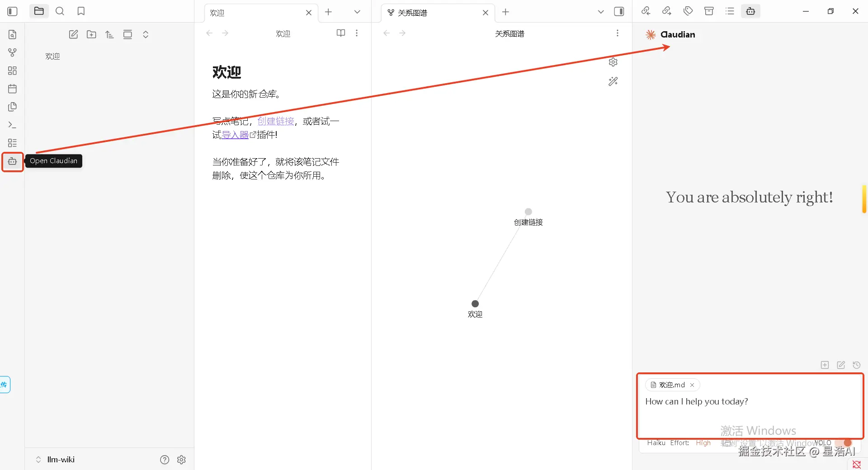Open more options for the 欢迎 note
This screenshot has height=470, width=868.
coord(357,33)
